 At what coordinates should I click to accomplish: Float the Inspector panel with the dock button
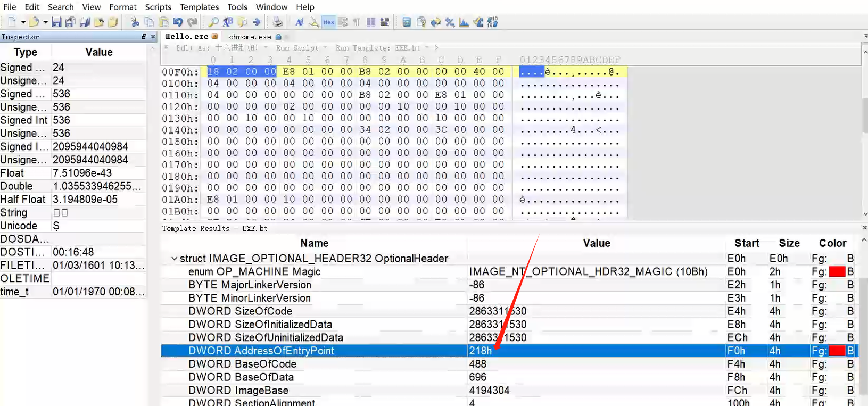pyautogui.click(x=144, y=37)
